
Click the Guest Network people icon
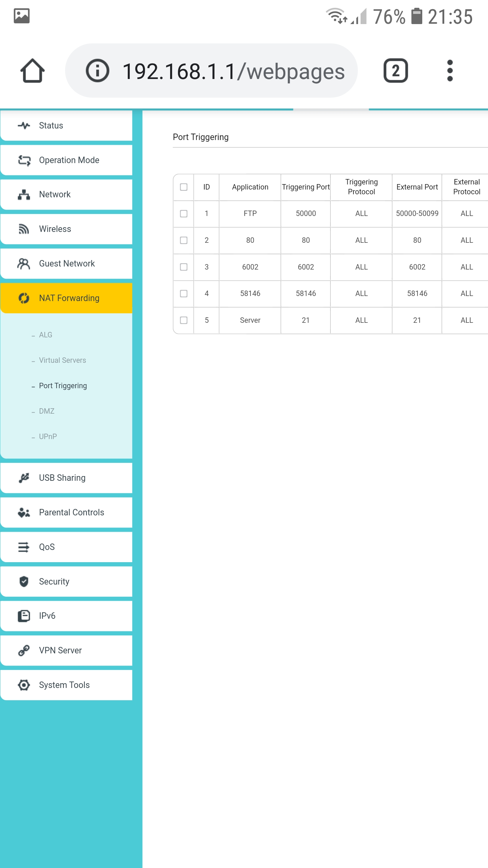click(x=24, y=263)
